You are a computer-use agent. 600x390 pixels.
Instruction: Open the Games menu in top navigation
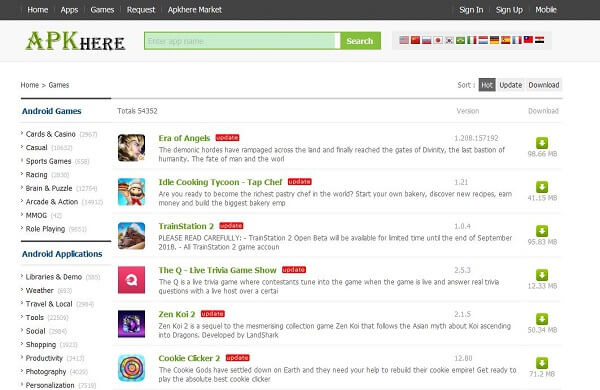pyautogui.click(x=102, y=10)
